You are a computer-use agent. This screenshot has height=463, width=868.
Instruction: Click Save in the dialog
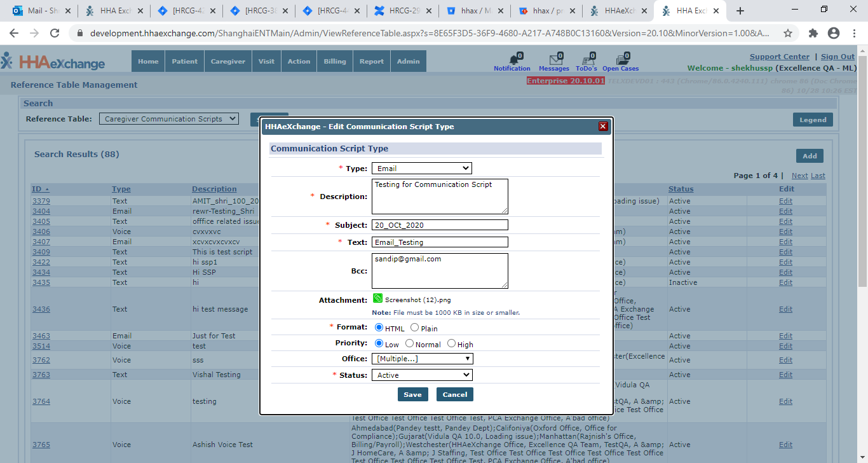[412, 394]
